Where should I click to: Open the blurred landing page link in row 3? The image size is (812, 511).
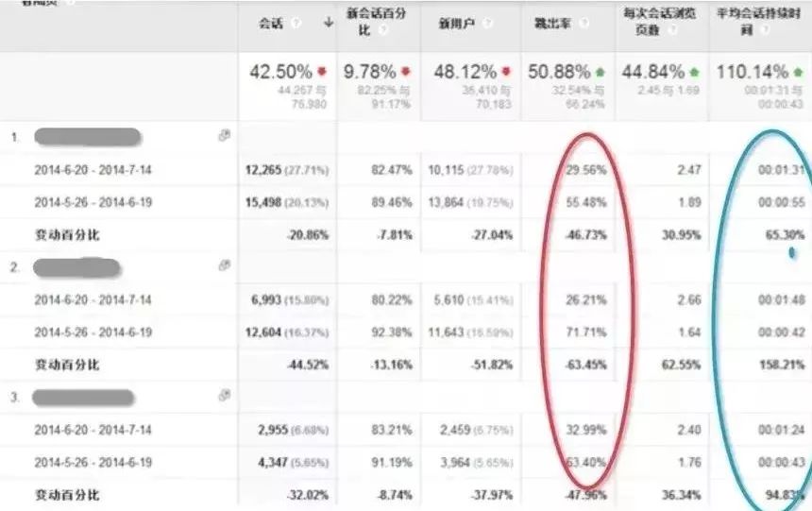(x=83, y=398)
